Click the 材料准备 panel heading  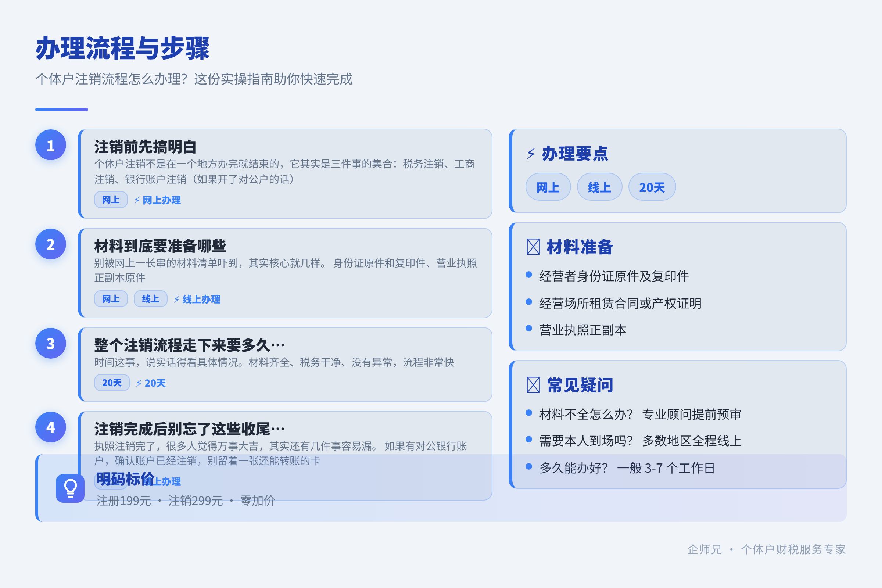[x=580, y=247]
